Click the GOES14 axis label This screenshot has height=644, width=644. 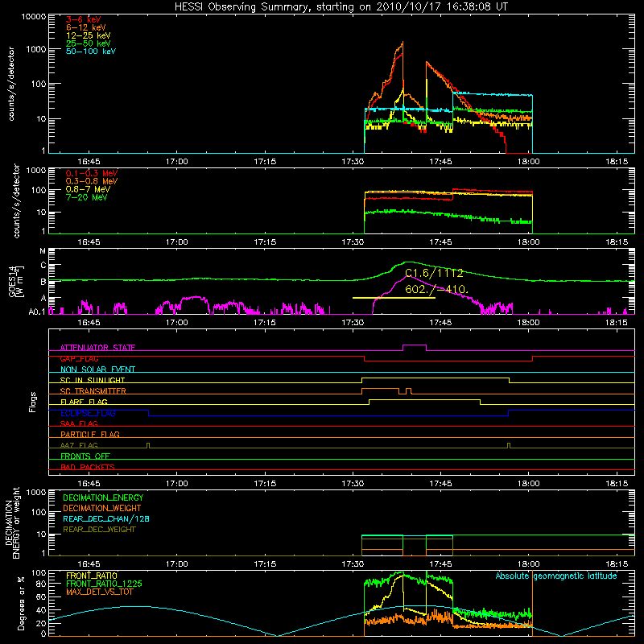click(x=12, y=281)
